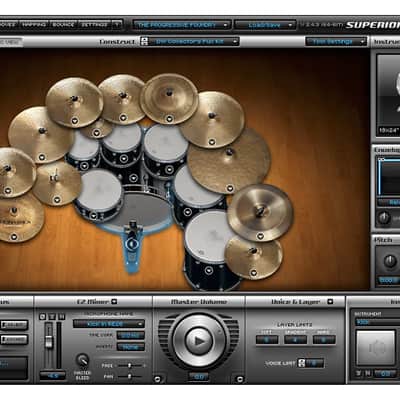Select the top left crash cymbal

74,102
